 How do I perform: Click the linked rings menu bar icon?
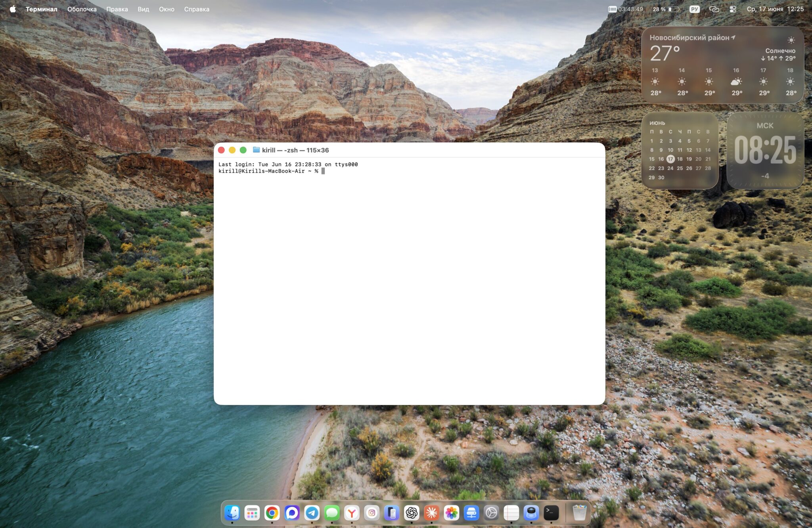coord(714,9)
